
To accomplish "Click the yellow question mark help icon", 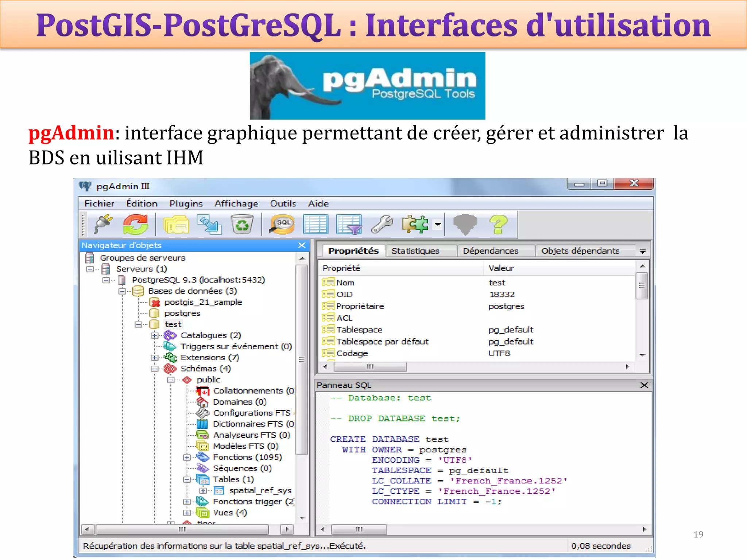I will pyautogui.click(x=498, y=224).
